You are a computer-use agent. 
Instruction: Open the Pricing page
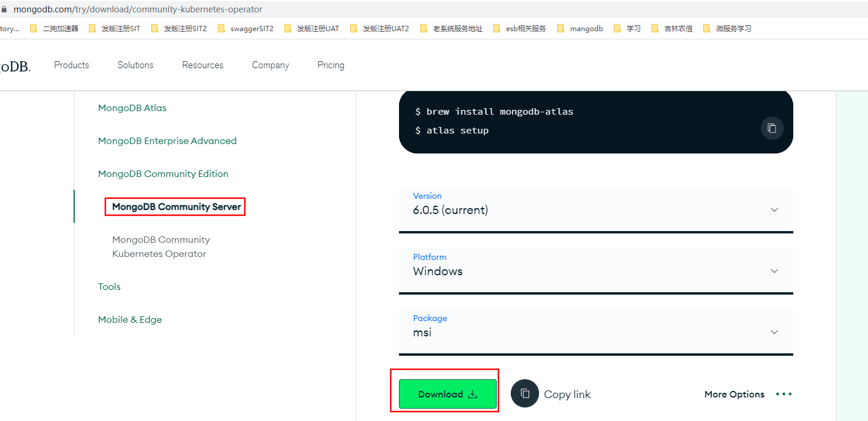(x=331, y=65)
